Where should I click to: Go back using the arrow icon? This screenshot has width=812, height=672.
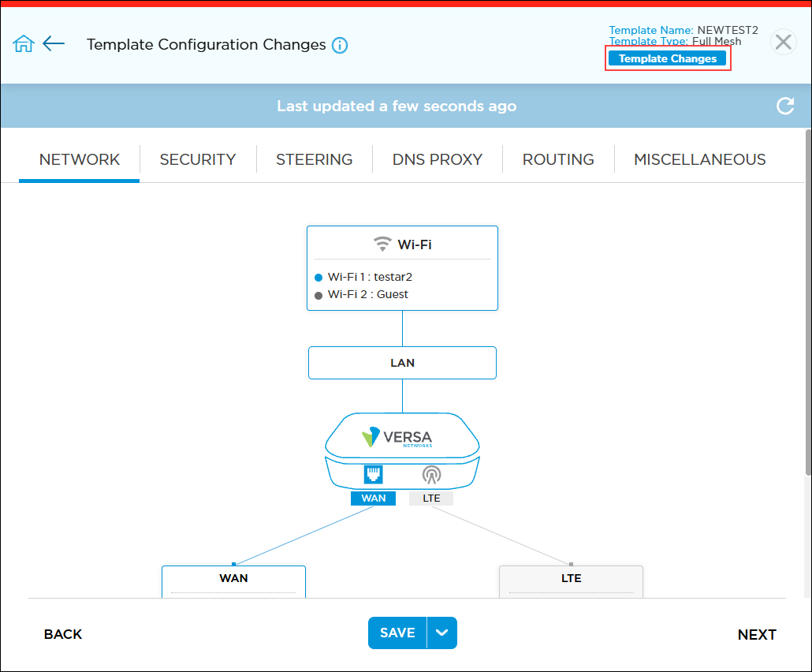tap(54, 43)
